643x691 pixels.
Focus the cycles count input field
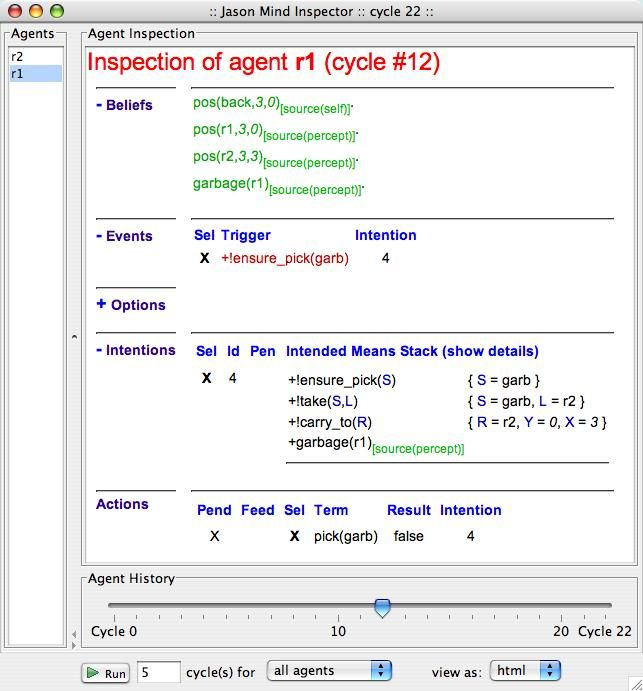159,672
